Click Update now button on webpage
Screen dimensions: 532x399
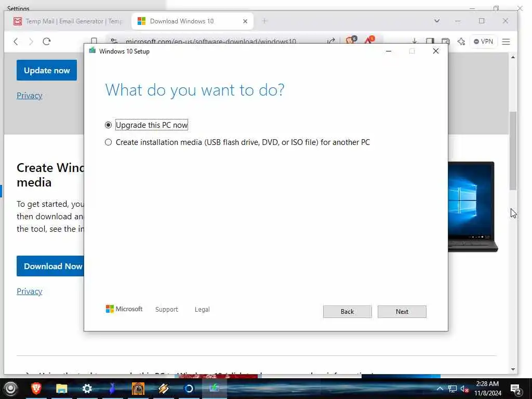[47, 70]
